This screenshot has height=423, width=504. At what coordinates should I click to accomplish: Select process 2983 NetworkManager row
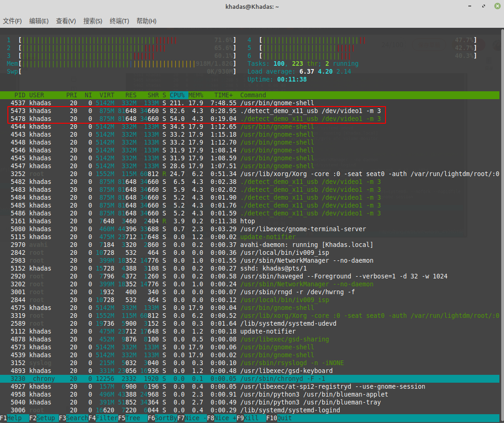click(x=250, y=260)
